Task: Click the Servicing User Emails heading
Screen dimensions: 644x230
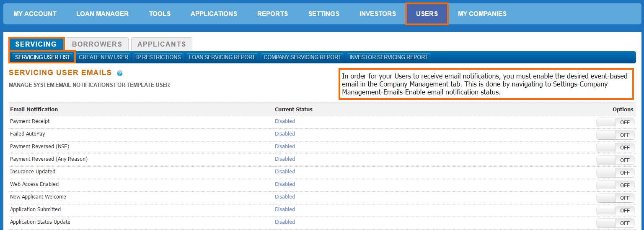Action: (60, 73)
